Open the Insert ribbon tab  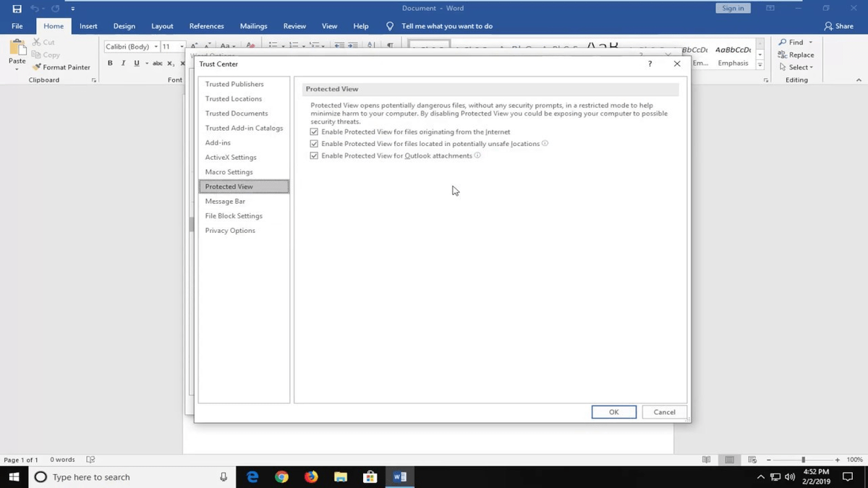pyautogui.click(x=88, y=25)
